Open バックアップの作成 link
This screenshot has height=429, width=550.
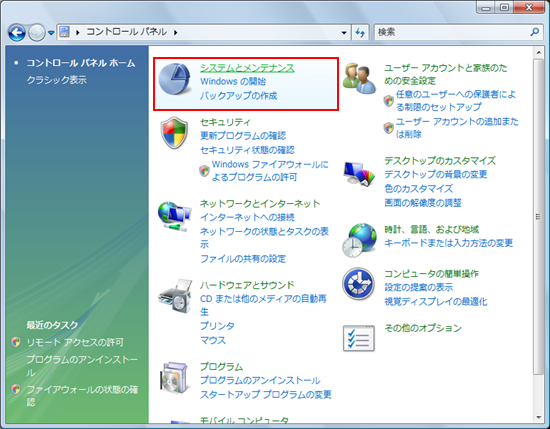click(239, 95)
